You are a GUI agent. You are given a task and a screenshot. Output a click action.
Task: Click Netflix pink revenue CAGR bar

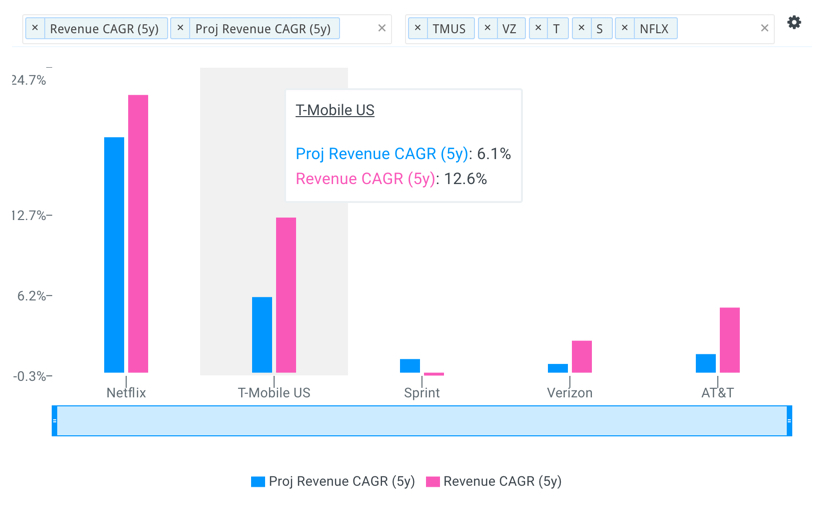[x=138, y=234]
